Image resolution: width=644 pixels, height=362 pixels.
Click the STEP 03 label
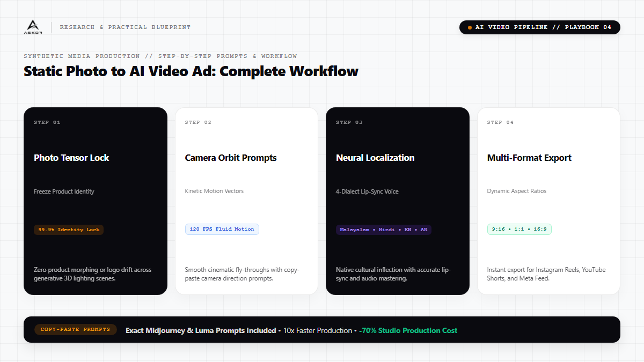[349, 122]
